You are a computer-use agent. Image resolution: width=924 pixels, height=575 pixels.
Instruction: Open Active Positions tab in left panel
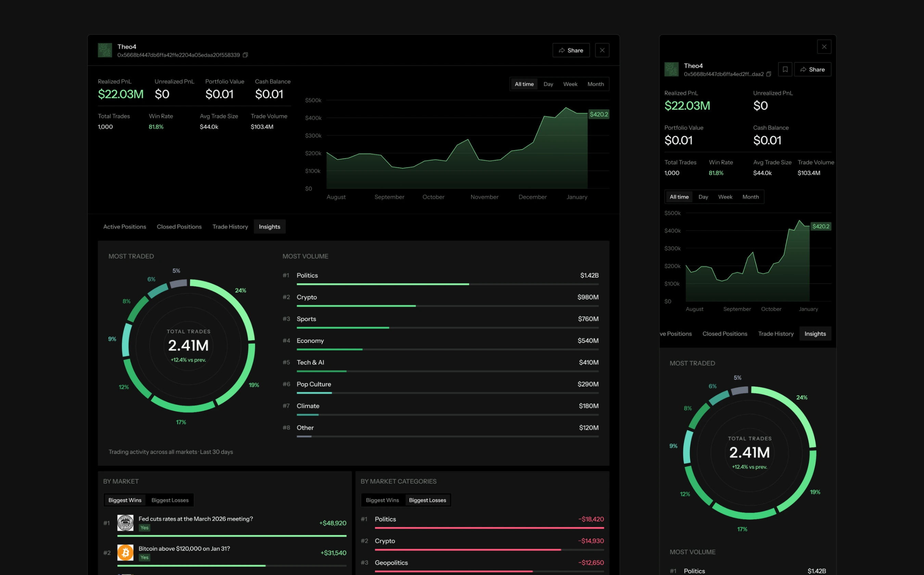pyautogui.click(x=125, y=227)
